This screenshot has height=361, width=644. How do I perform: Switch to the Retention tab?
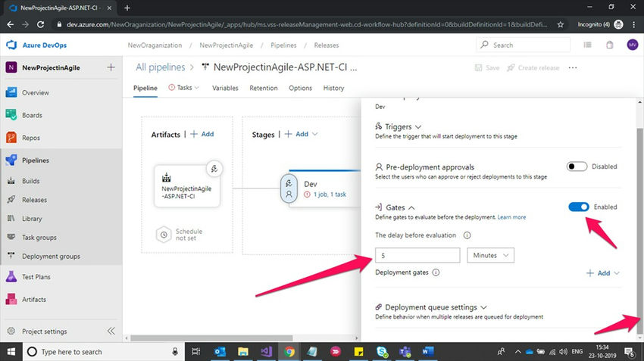[263, 89]
